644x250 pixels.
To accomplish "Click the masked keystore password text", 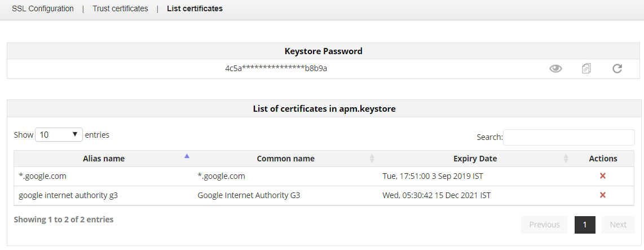I will [x=276, y=69].
